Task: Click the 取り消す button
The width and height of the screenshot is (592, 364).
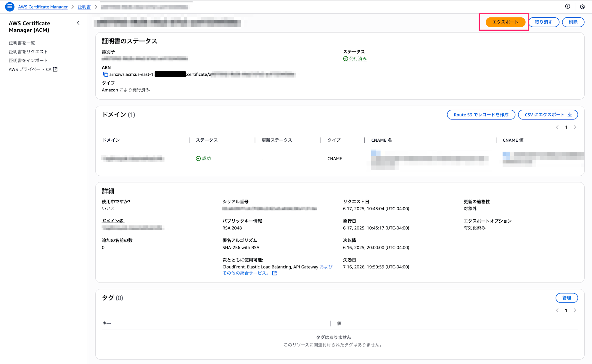Action: [543, 22]
